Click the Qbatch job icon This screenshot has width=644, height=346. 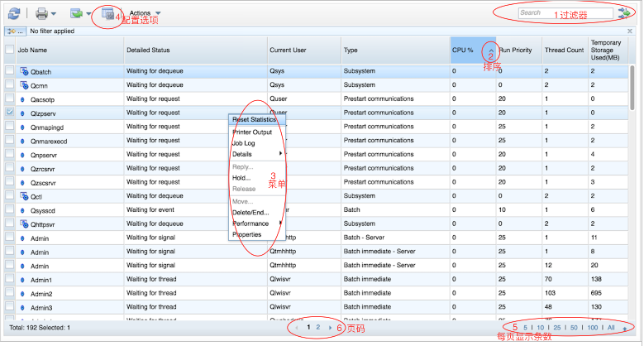pyautogui.click(x=23, y=71)
